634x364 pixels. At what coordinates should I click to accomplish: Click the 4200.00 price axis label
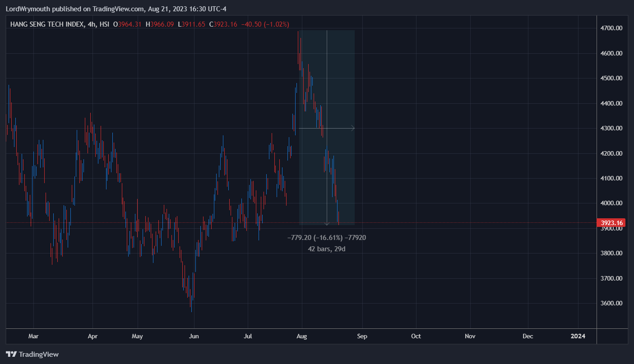612,153
